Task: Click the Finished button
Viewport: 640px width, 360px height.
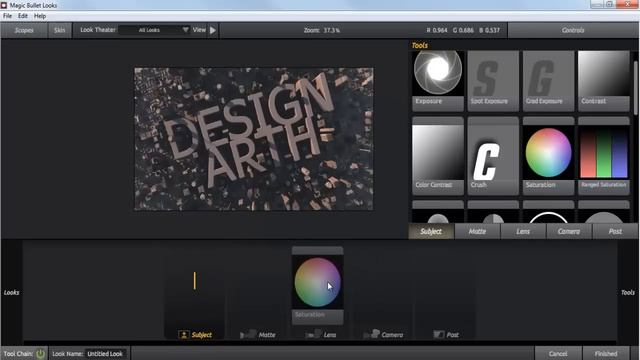Action: click(606, 353)
